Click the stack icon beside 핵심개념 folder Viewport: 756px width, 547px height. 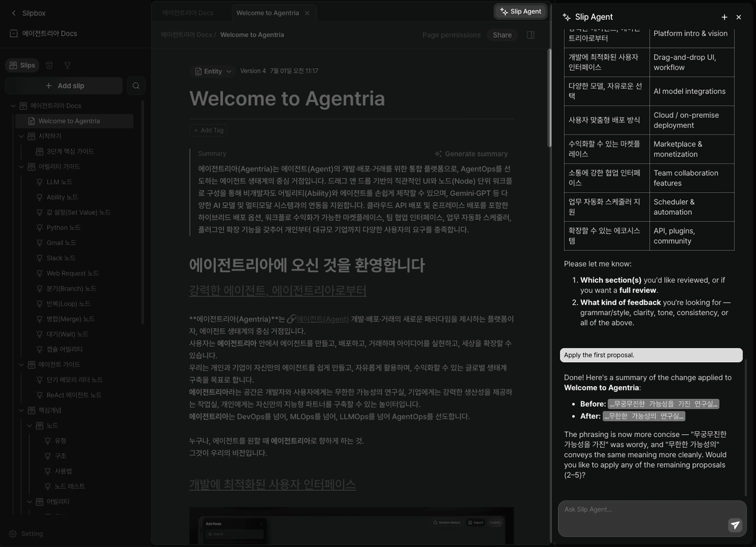[x=31, y=411]
